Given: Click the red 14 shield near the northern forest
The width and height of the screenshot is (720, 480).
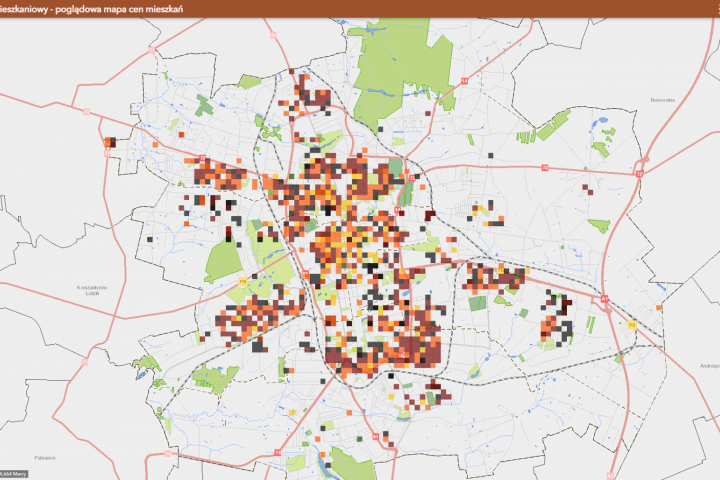Looking at the screenshot, I should tap(464, 81).
